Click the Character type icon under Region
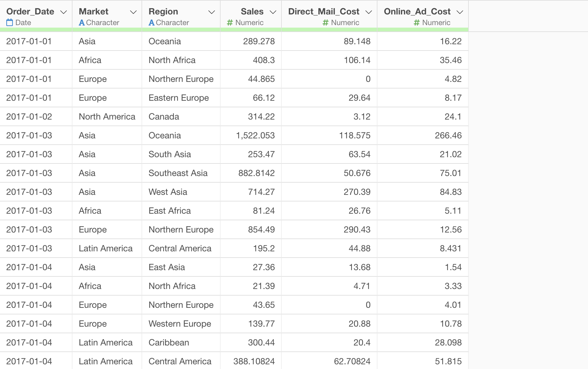588x369 pixels. coord(152,23)
